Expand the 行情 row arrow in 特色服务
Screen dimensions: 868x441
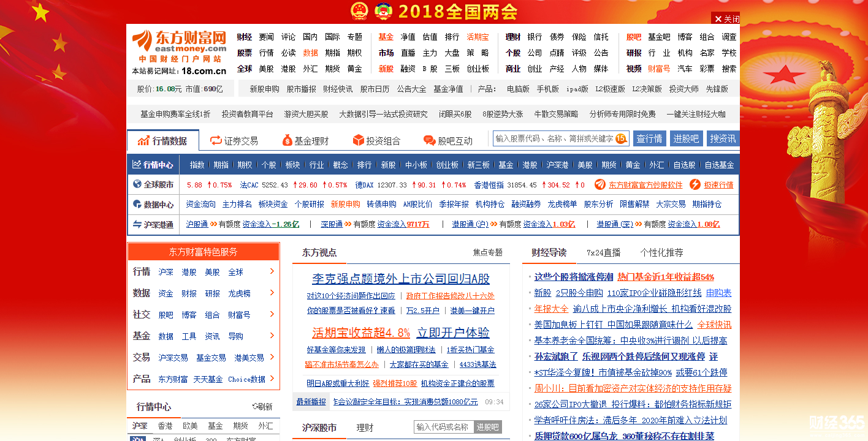coord(272,271)
